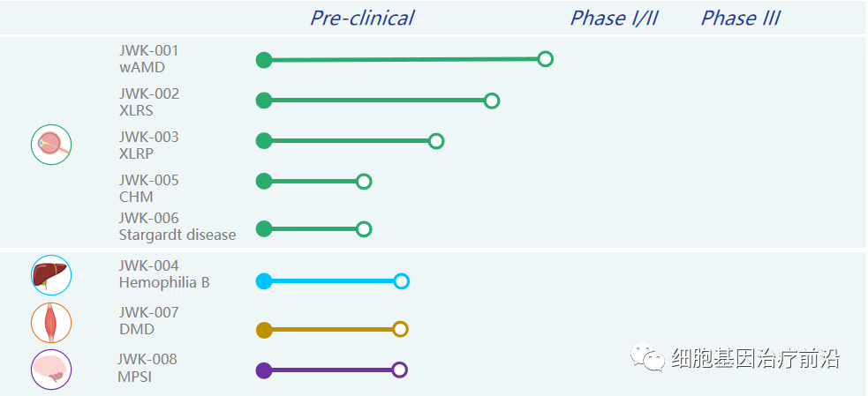This screenshot has width=868, height=396.
Task: Click the blue Hemophilia B hollow endpoint
Action: tap(401, 281)
